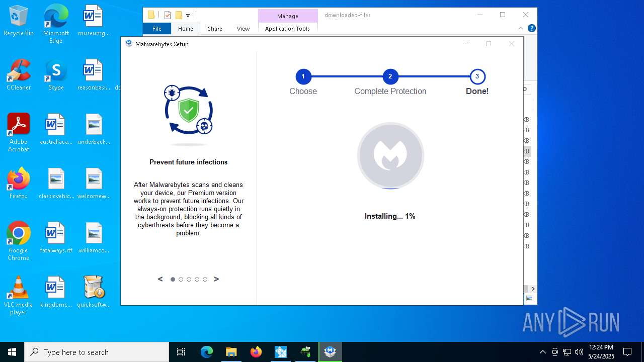The image size is (644, 362).
Task: Open Edge from the taskbar
Action: click(207, 352)
